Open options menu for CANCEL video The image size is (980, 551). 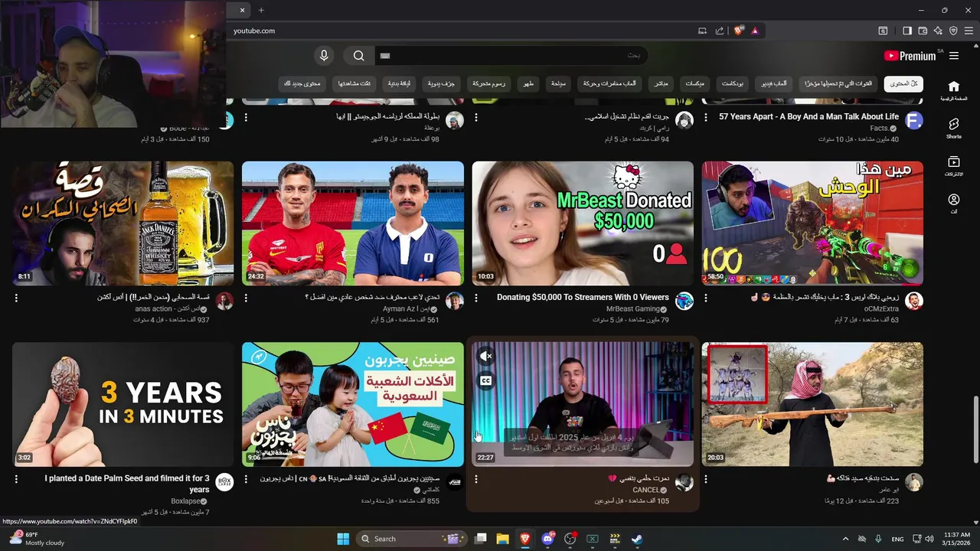point(476,479)
